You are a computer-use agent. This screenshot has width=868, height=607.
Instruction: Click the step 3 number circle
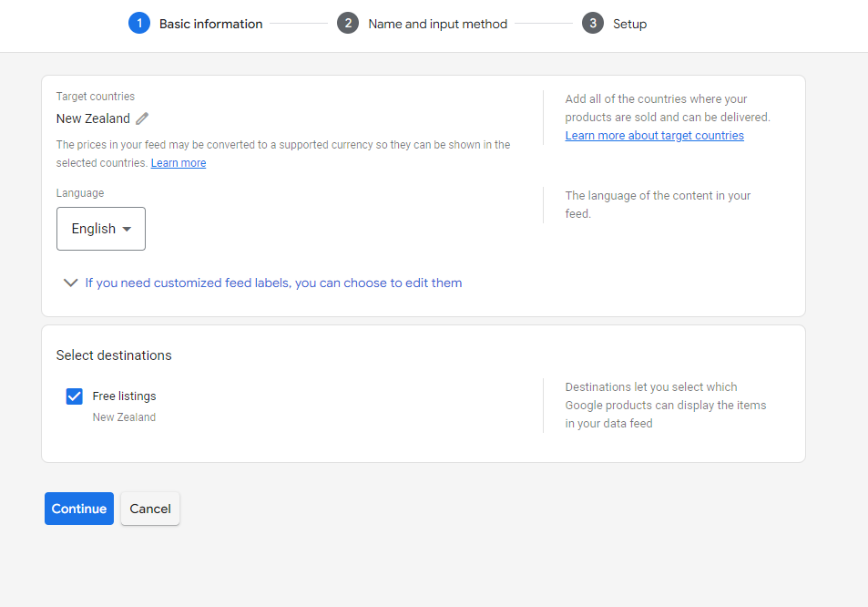[593, 24]
